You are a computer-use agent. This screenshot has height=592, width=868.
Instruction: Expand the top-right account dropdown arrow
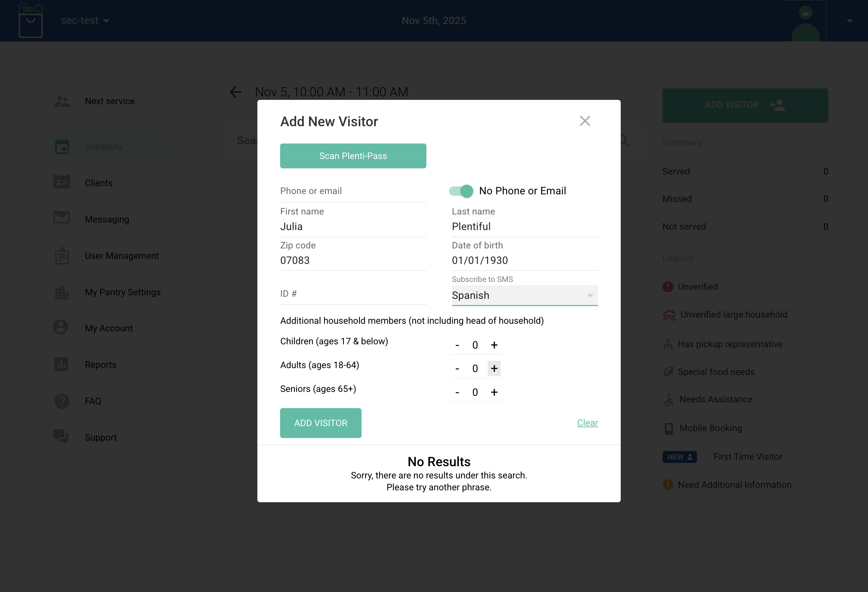pos(850,21)
